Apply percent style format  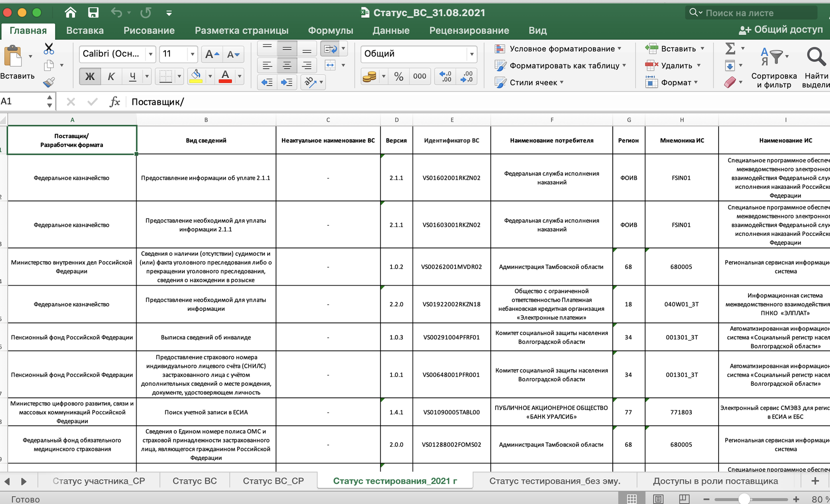[x=399, y=76]
